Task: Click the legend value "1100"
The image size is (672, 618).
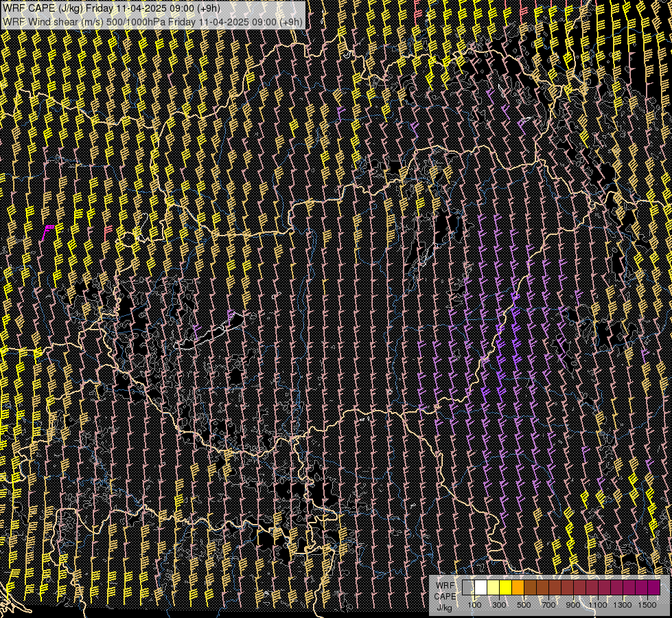Action: 597,605
